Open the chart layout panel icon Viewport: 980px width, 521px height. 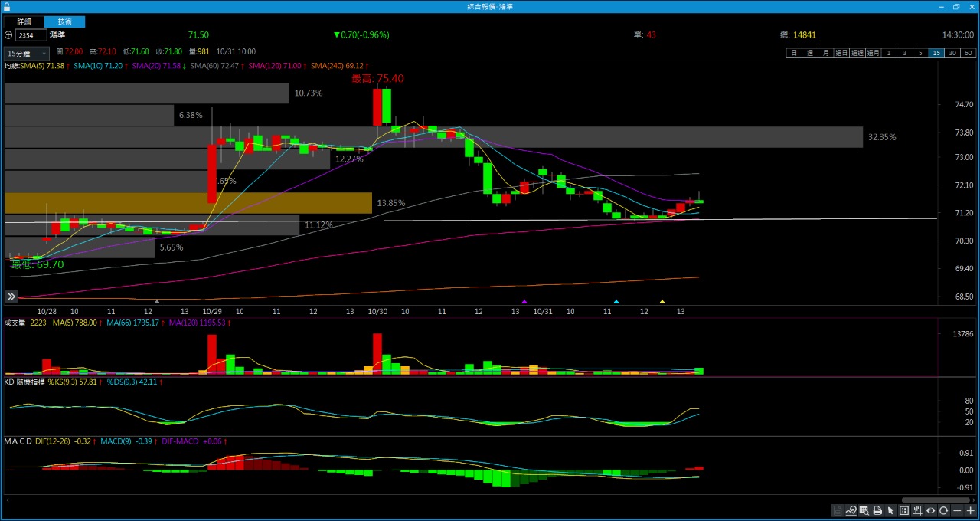(x=904, y=510)
